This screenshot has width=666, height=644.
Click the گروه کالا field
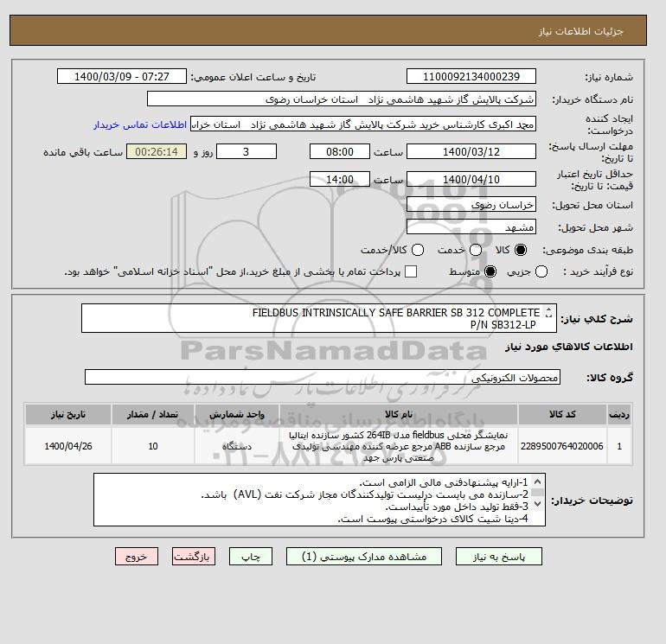[x=323, y=377]
